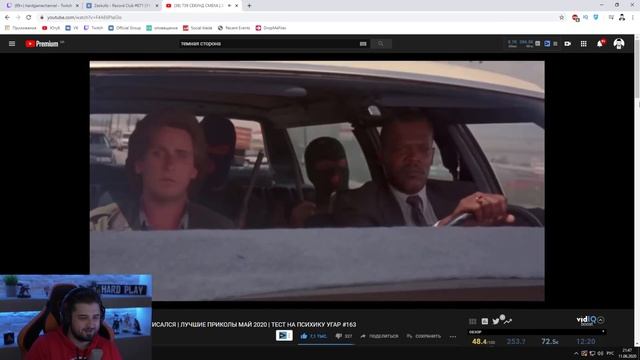The height and width of the screenshot is (360, 640).
Task: Open the DropMeFiles bookmark
Action: pos(271,28)
